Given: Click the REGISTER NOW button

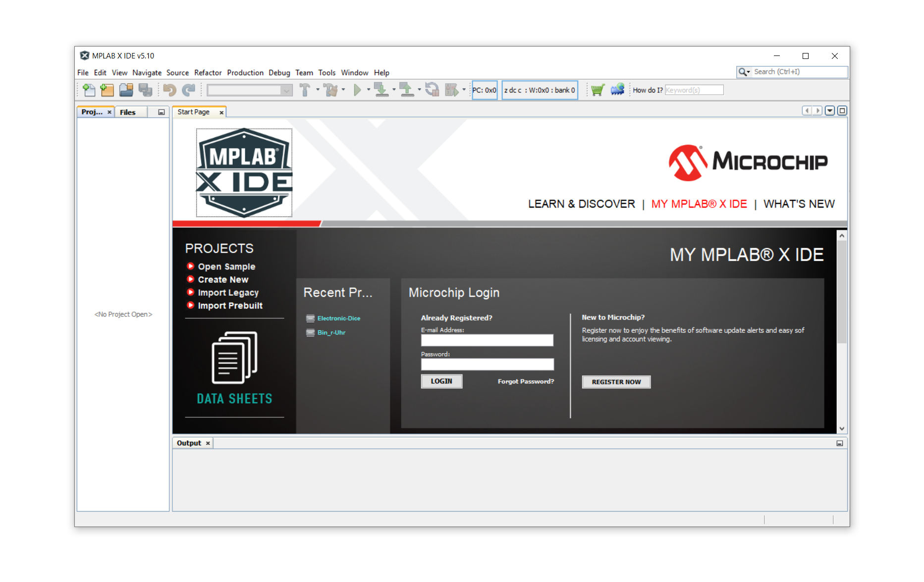Looking at the screenshot, I should click(616, 382).
